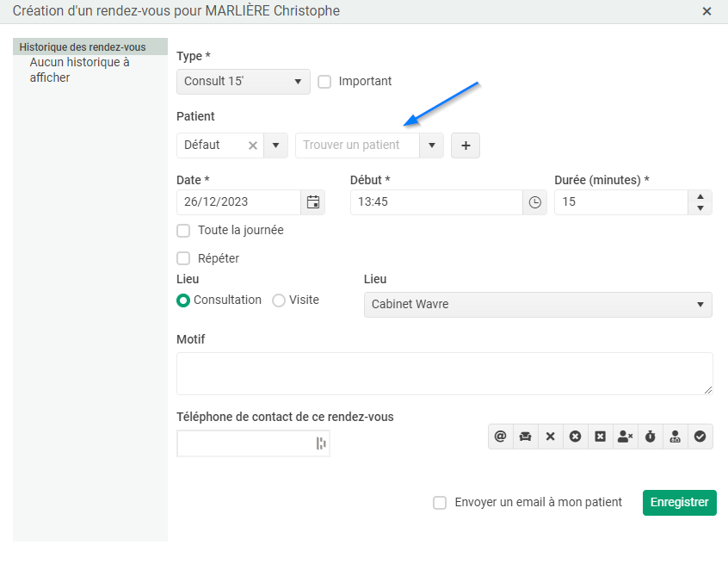
Task: Click the checkmark circle status icon
Action: (x=700, y=437)
